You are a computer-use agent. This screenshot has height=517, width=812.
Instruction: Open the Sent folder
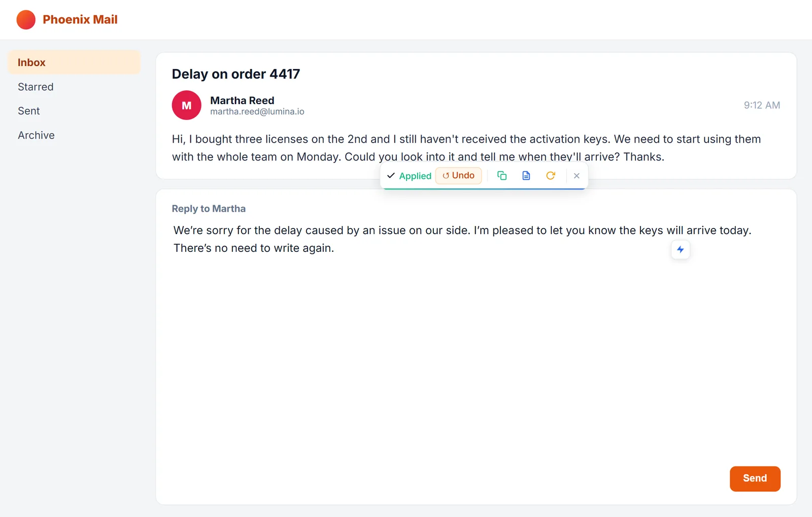click(74, 111)
